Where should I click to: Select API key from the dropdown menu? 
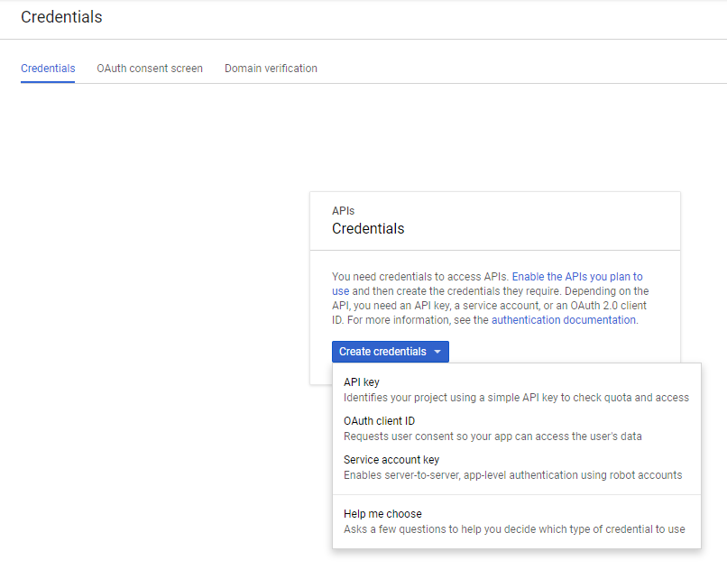click(x=362, y=382)
